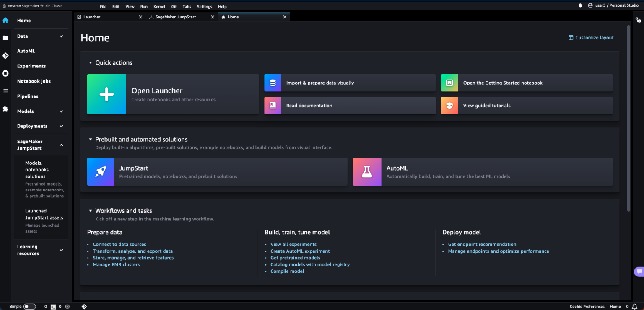The image size is (644, 310).
Task: Open the settings gear in the right panel
Action: point(638,20)
